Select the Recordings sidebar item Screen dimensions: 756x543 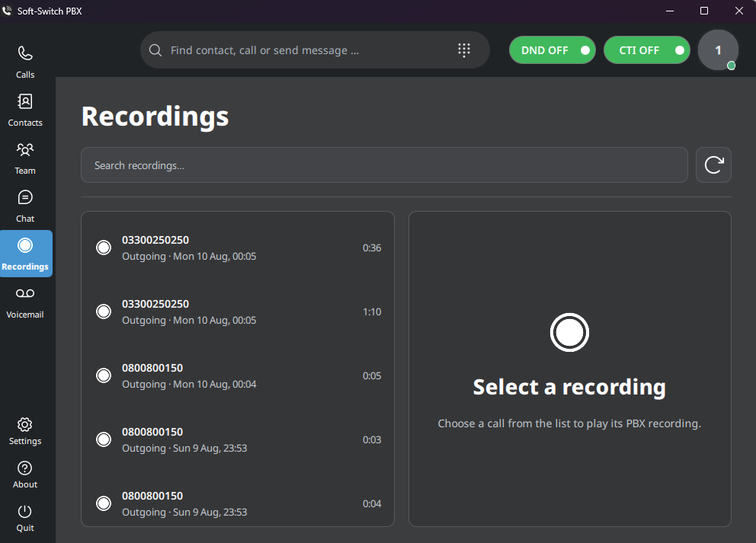tap(25, 254)
